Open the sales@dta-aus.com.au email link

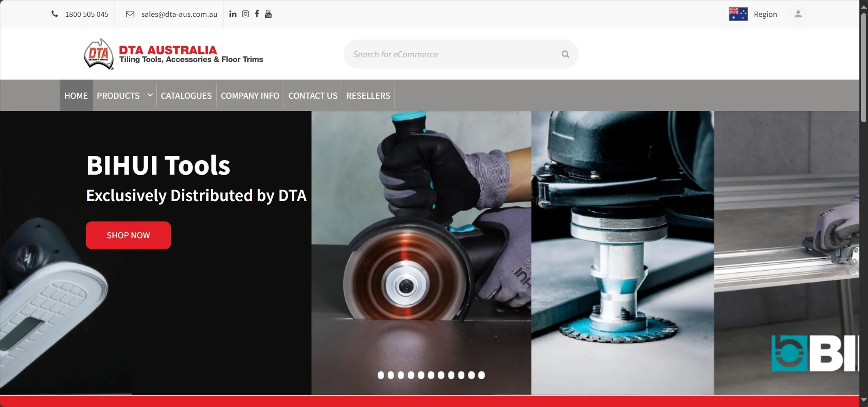point(179,14)
